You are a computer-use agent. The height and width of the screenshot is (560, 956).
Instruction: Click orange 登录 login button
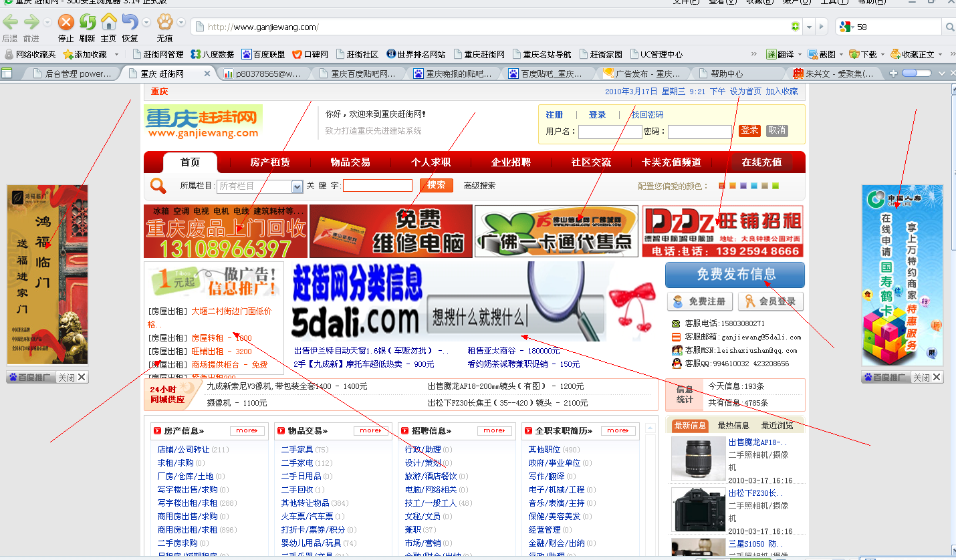(749, 130)
